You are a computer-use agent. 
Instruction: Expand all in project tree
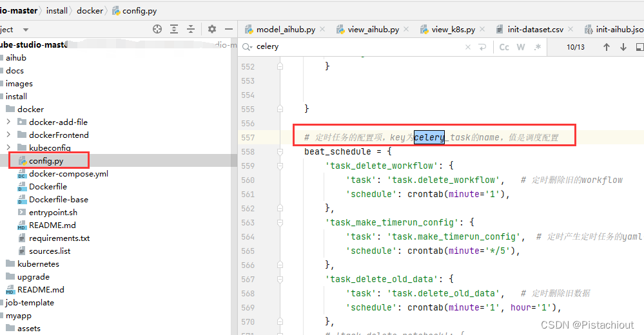(x=174, y=29)
